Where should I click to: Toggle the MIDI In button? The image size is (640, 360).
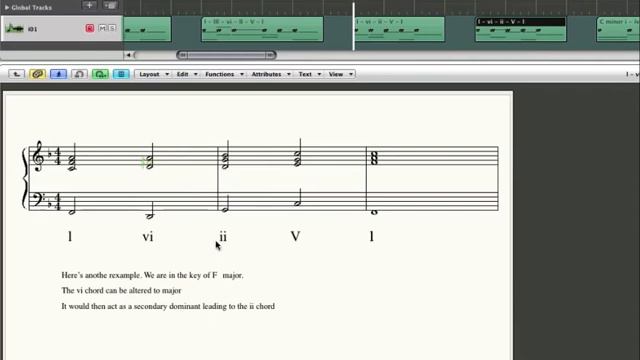[x=79, y=74]
